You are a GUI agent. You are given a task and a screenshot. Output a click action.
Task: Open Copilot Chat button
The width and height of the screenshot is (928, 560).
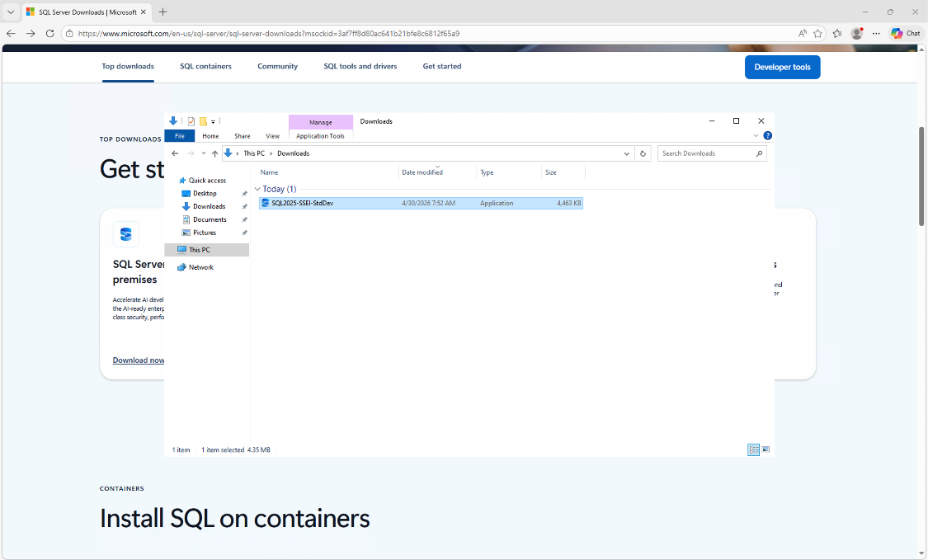coord(906,34)
